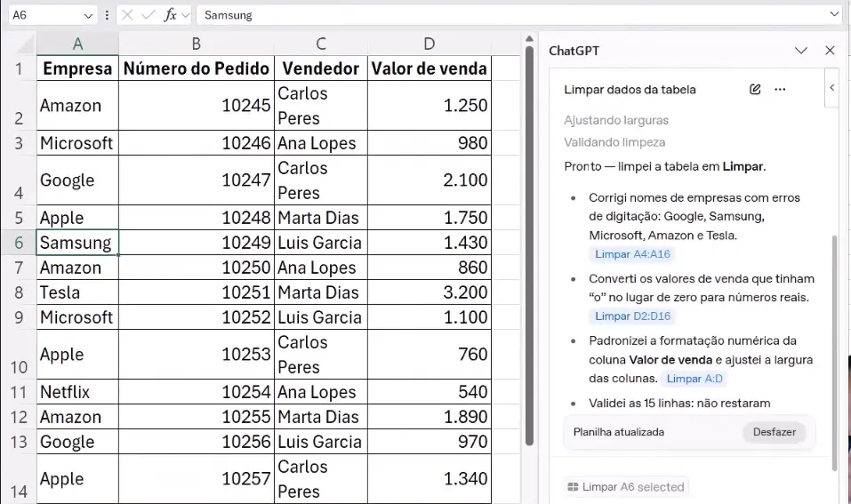Click the Número do Pedido header cell
851x504 pixels.
[197, 69]
